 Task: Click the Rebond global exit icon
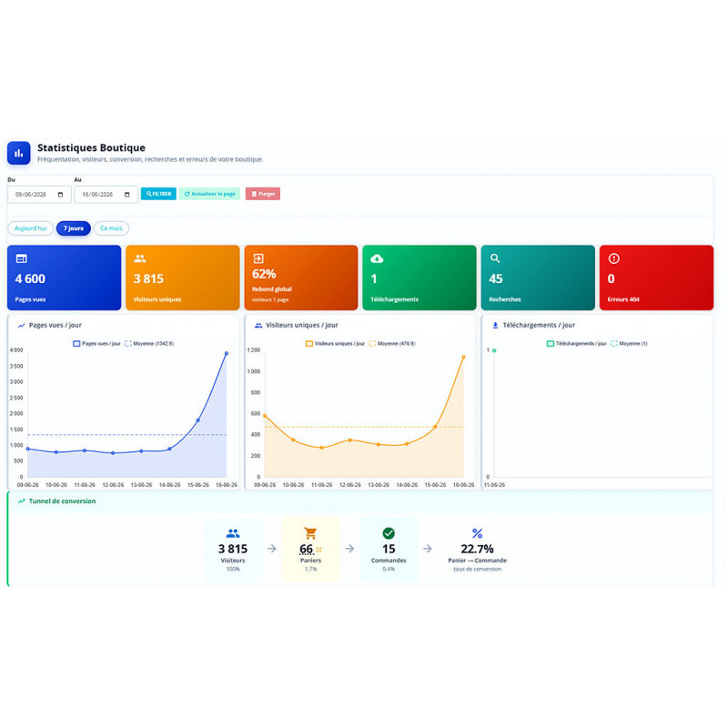(x=258, y=258)
